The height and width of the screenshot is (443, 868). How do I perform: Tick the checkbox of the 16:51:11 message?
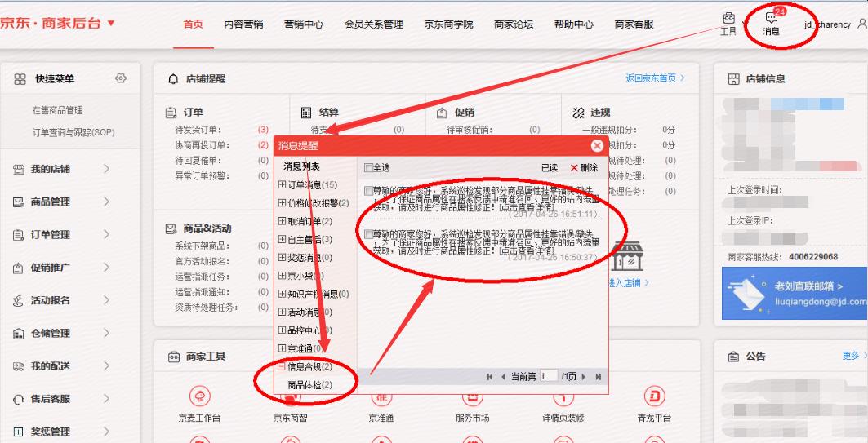369,191
